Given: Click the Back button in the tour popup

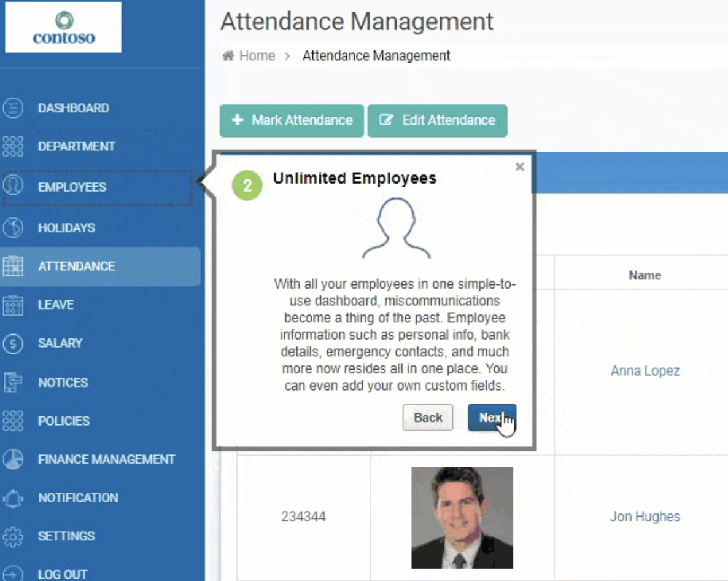Looking at the screenshot, I should point(428,418).
